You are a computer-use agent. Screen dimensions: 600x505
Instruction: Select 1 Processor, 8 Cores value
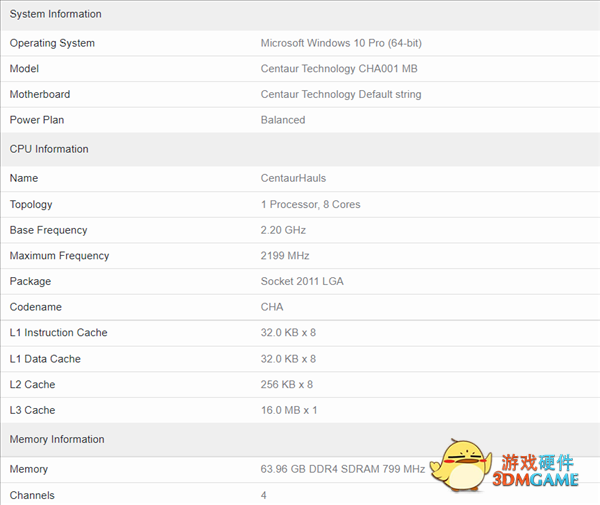click(x=310, y=205)
